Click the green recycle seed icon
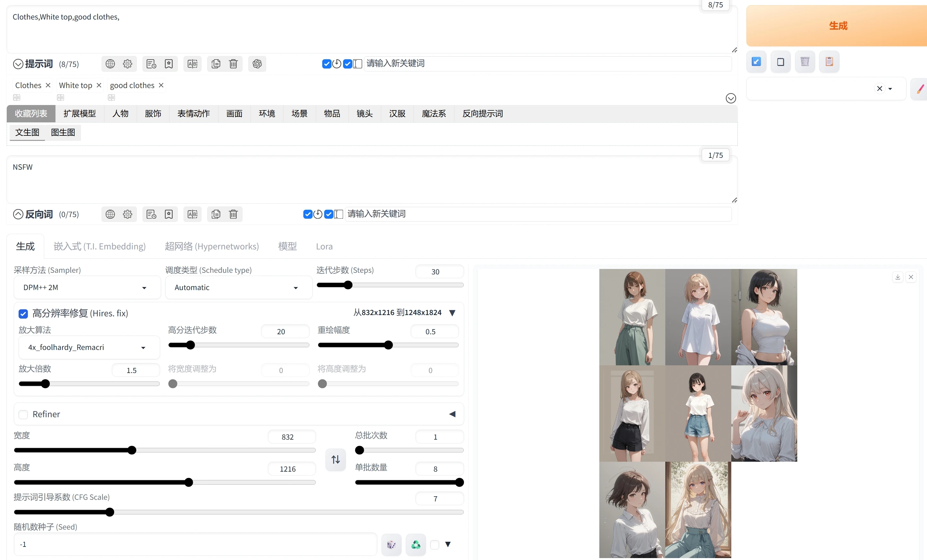The width and height of the screenshot is (927, 560). [416, 544]
